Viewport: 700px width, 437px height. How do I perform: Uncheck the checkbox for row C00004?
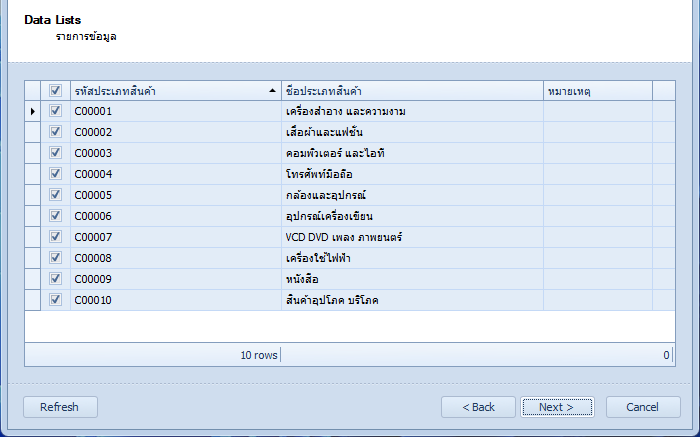coord(55,174)
